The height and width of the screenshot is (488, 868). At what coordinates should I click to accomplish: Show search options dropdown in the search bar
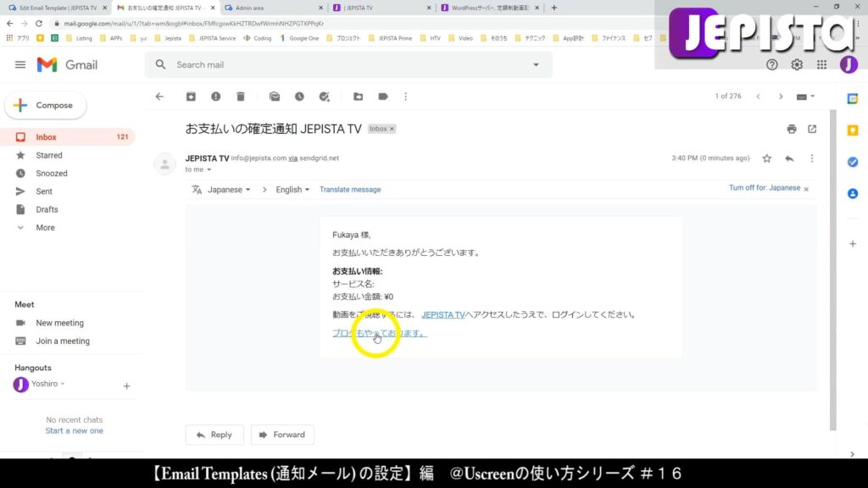(536, 64)
